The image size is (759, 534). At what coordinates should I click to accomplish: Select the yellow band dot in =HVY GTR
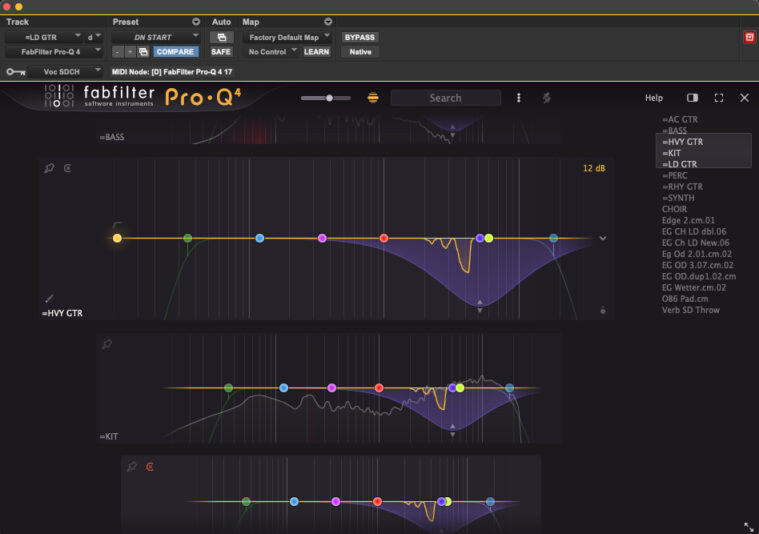pyautogui.click(x=117, y=238)
